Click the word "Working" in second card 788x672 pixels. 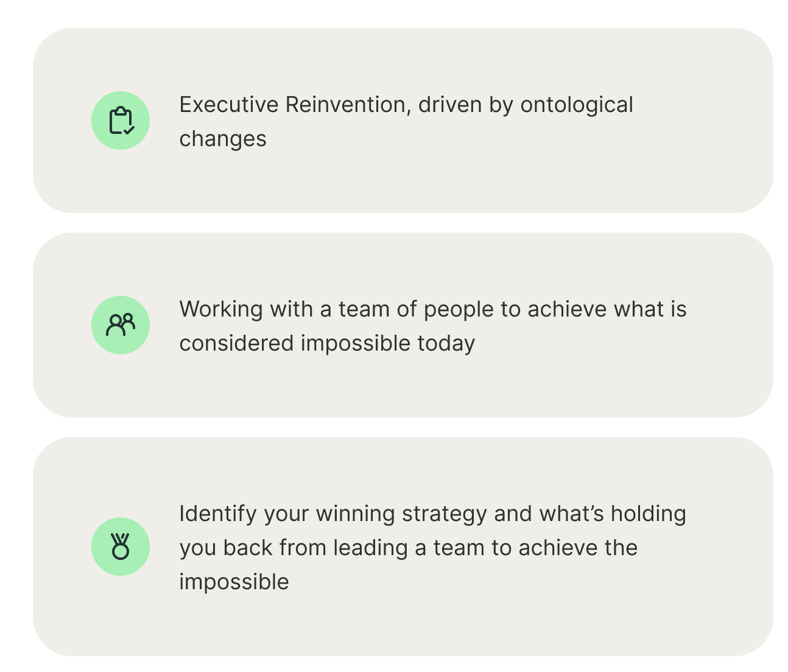click(220, 310)
